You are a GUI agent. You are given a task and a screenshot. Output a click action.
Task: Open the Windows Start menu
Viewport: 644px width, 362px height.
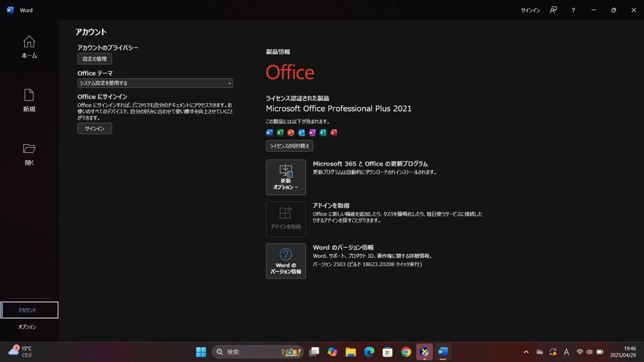(x=201, y=352)
